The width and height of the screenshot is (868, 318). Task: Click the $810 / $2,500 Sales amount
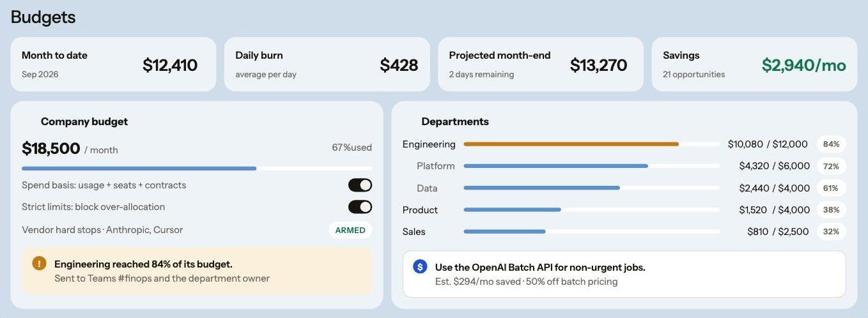pos(778,232)
